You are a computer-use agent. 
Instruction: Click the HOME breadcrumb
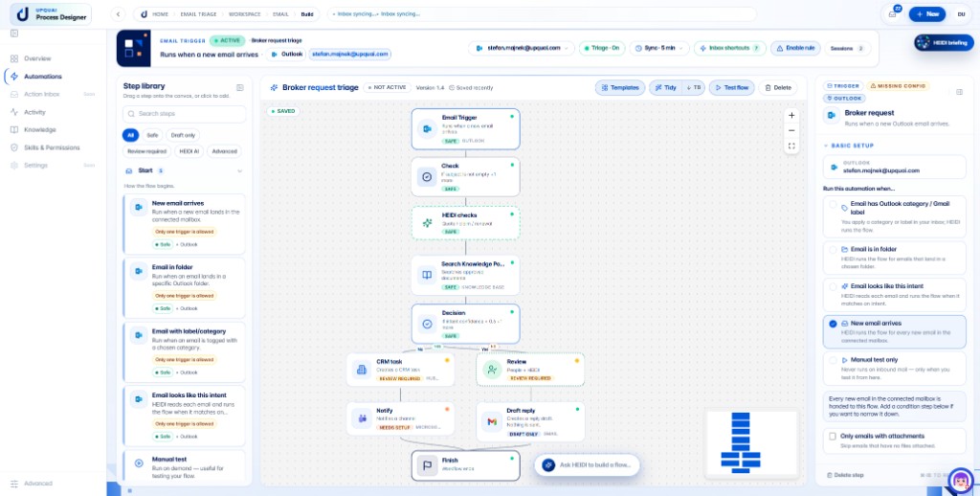point(161,13)
